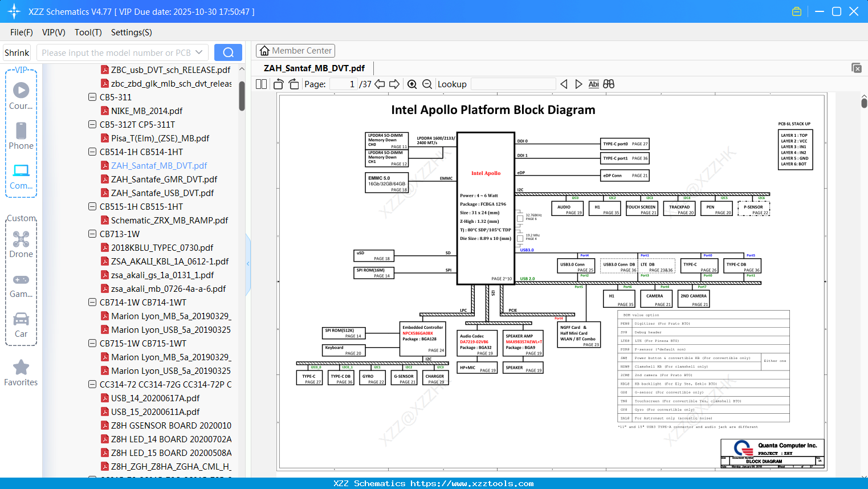Image resolution: width=868 pixels, height=489 pixels.
Task: Open the Drone category in sidebar
Action: tap(21, 244)
